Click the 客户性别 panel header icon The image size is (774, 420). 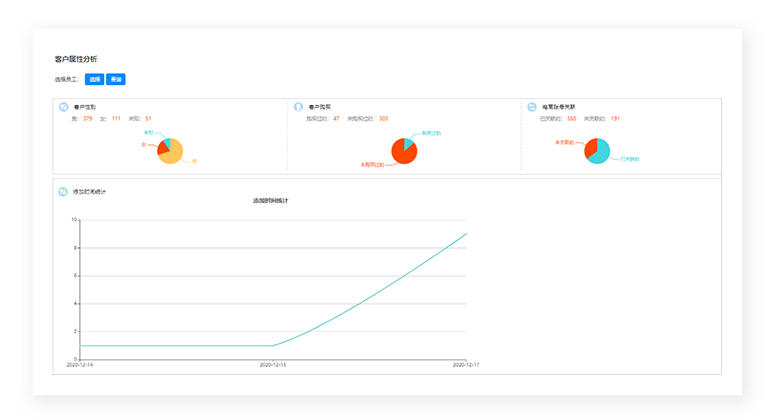(x=64, y=107)
